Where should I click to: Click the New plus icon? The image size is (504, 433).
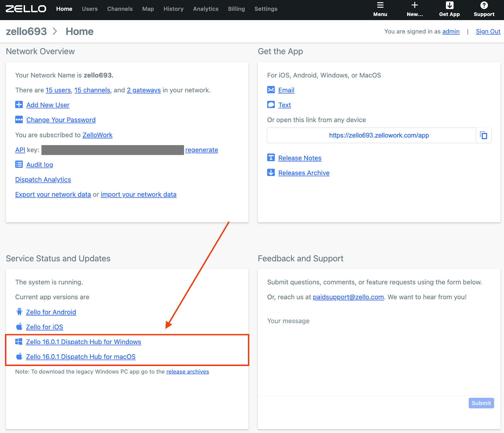coord(415,5)
